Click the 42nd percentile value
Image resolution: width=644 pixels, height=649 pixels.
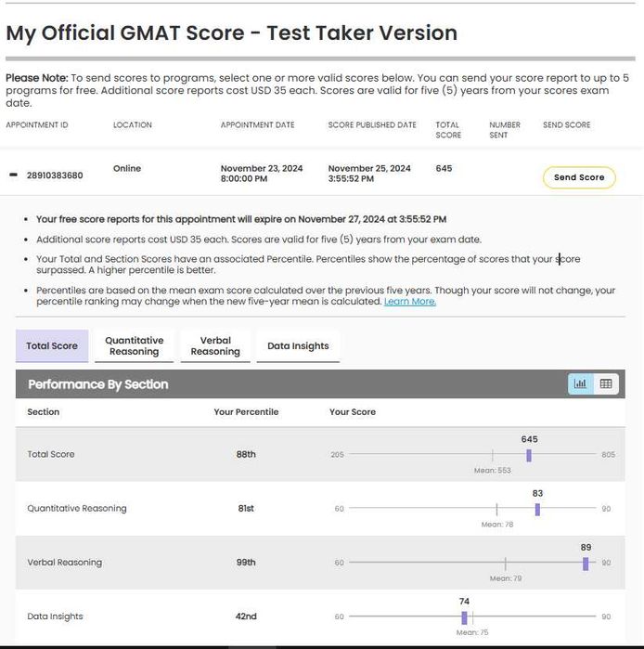click(x=246, y=617)
